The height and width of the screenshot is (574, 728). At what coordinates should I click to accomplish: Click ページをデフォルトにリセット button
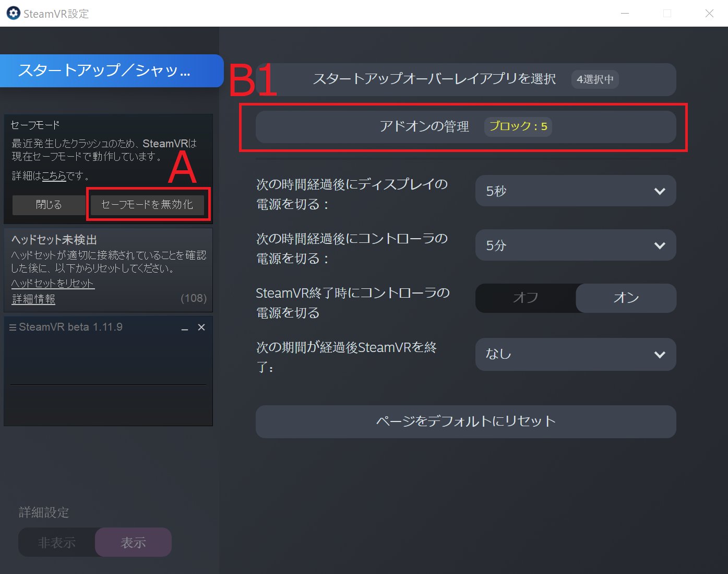[x=466, y=421]
